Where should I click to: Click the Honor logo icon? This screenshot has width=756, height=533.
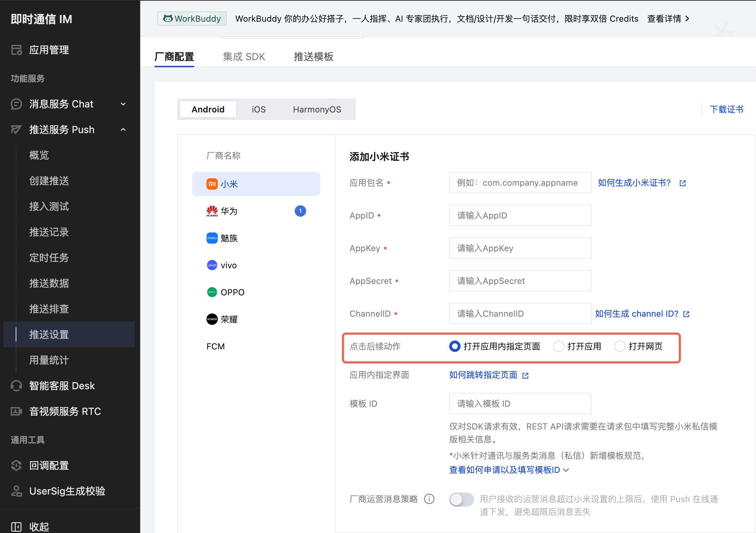click(212, 319)
